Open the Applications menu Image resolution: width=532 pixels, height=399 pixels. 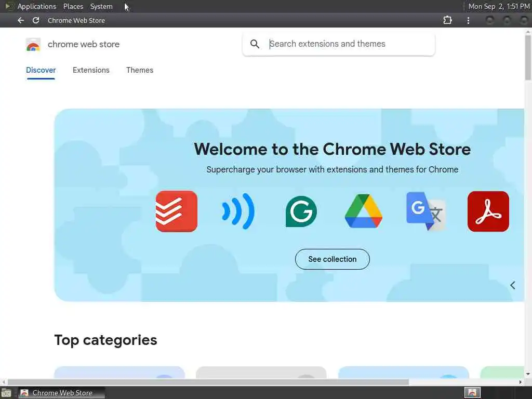[x=37, y=6]
